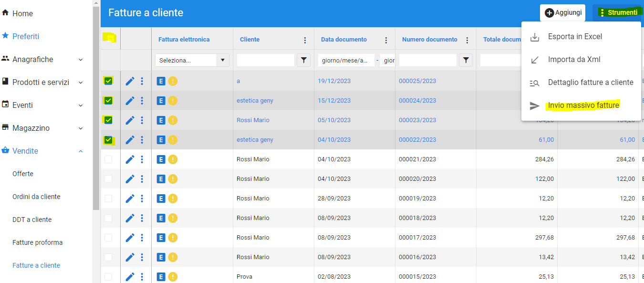This screenshot has width=644, height=283.
Task: Click the pencil edit icon for invoice 000018/2023
Action: click(x=130, y=218)
